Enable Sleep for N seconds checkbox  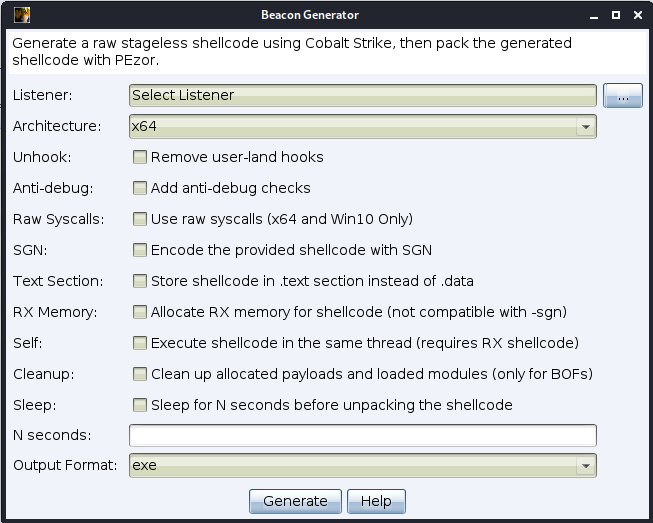coord(140,405)
